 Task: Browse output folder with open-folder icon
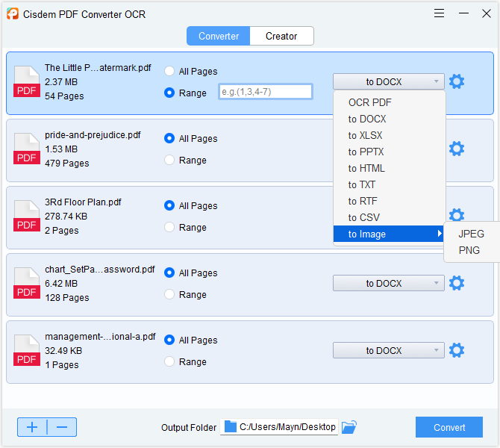(349, 427)
